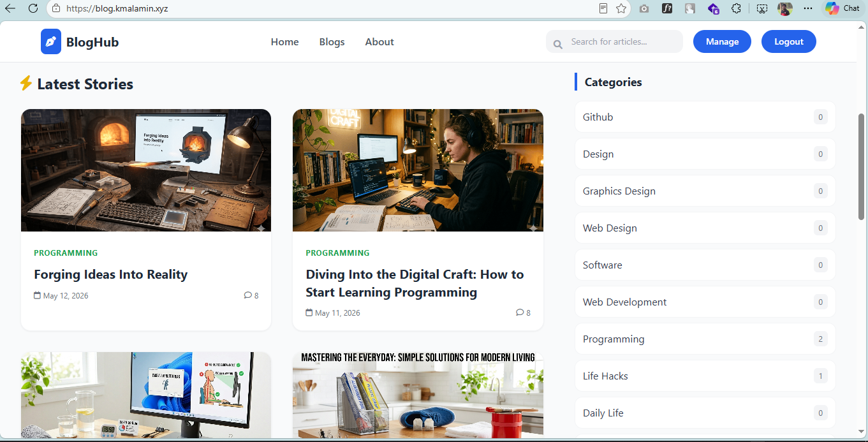The height and width of the screenshot is (442, 868).
Task: Click the Logout button
Action: (x=789, y=41)
